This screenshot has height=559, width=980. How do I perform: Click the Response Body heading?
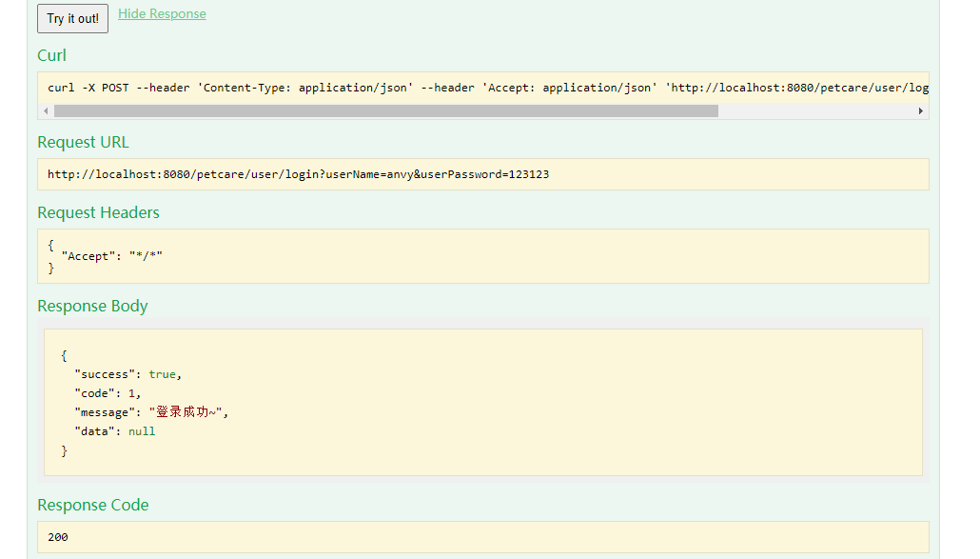tap(92, 306)
